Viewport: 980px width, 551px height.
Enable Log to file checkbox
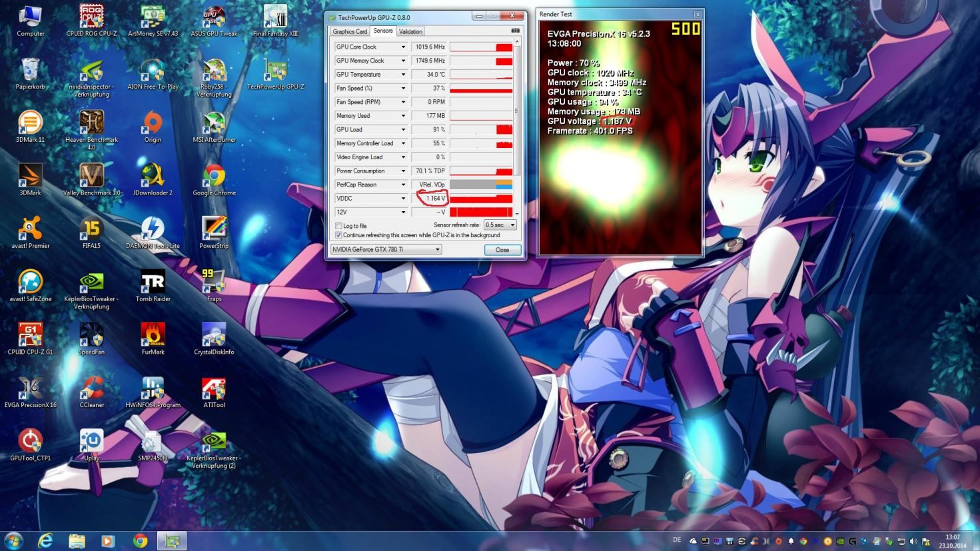pyautogui.click(x=339, y=226)
